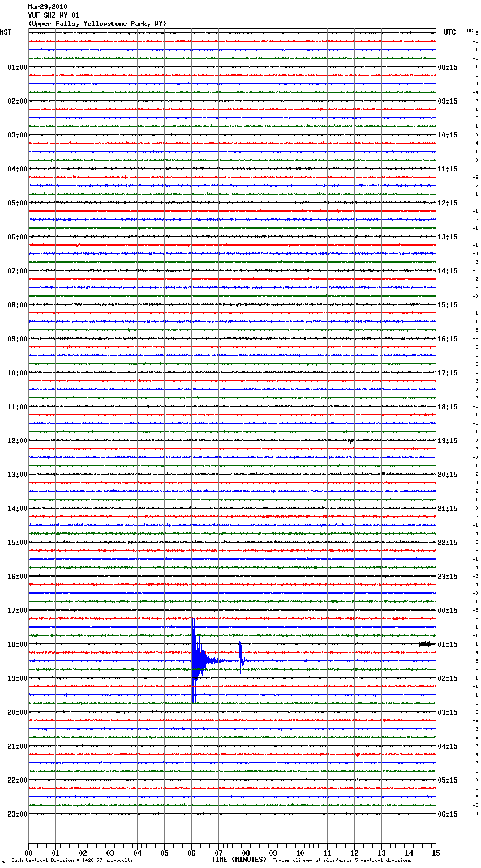481x868 pixels.
Task: Click the minute 03 tick label on the axis
Action: point(110,853)
